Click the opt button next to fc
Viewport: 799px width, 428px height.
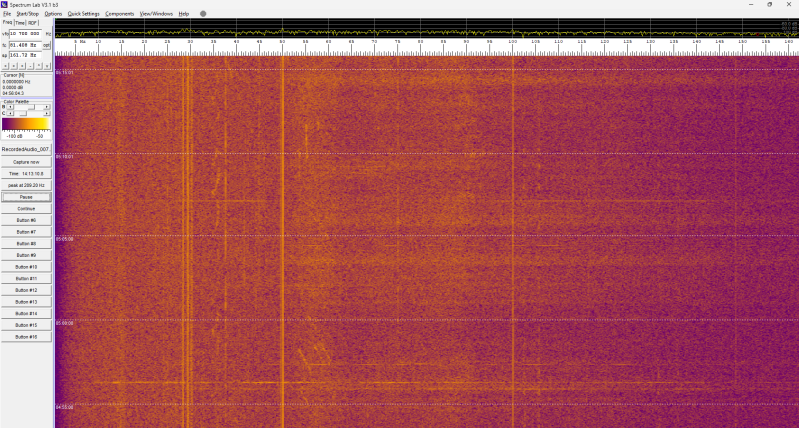pyautogui.click(x=46, y=45)
